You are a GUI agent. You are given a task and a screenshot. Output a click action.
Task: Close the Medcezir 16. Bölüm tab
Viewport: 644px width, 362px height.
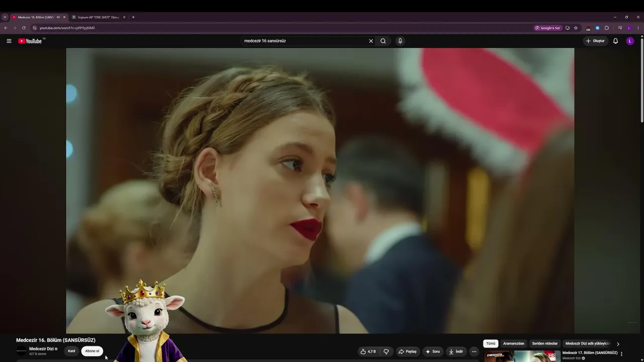pos(64,17)
